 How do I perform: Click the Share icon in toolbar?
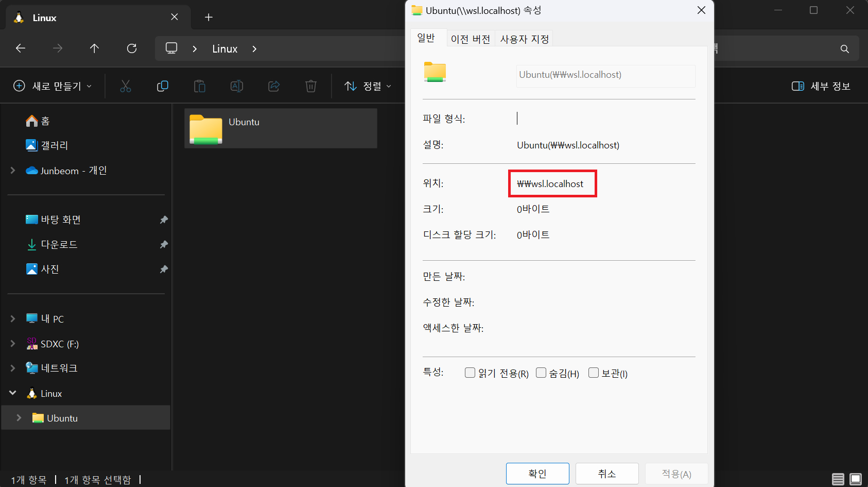point(274,86)
